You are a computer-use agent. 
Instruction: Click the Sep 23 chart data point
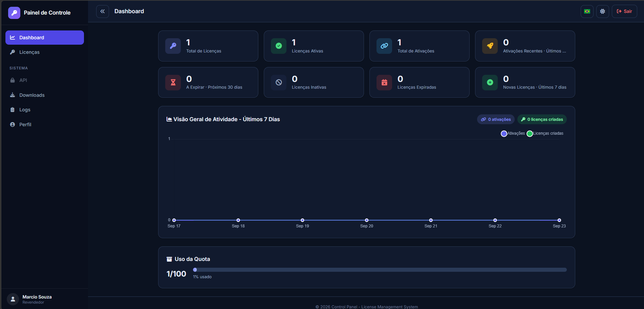pos(559,220)
